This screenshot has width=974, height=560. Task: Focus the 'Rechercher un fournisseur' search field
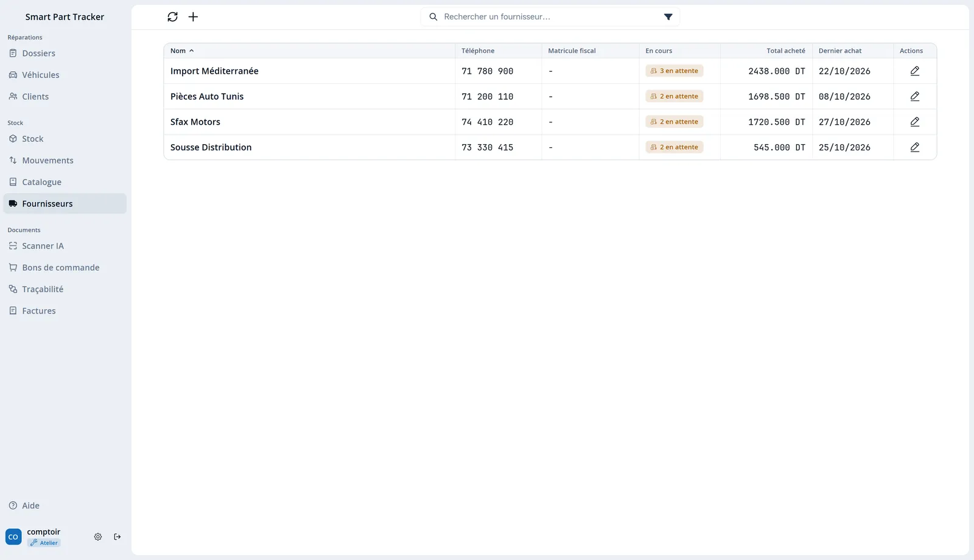pos(550,17)
